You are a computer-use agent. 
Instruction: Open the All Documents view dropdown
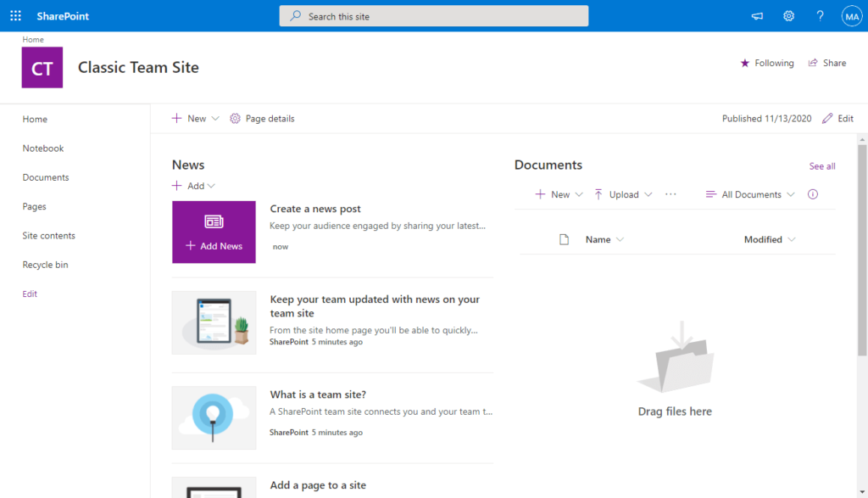tap(750, 194)
